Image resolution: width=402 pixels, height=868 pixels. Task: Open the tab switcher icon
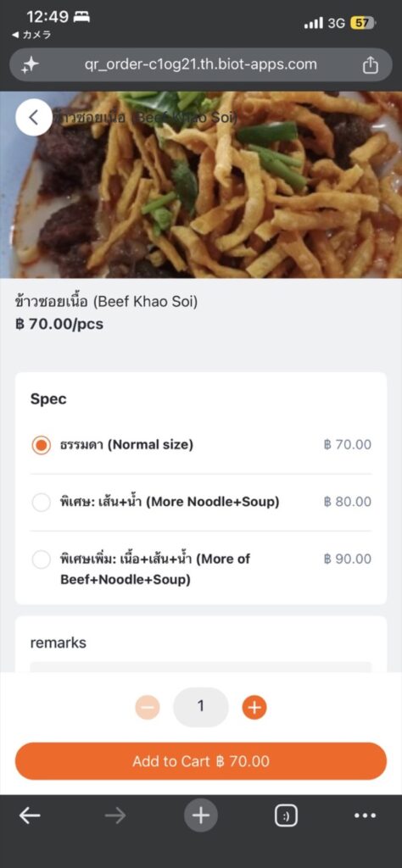point(287,815)
